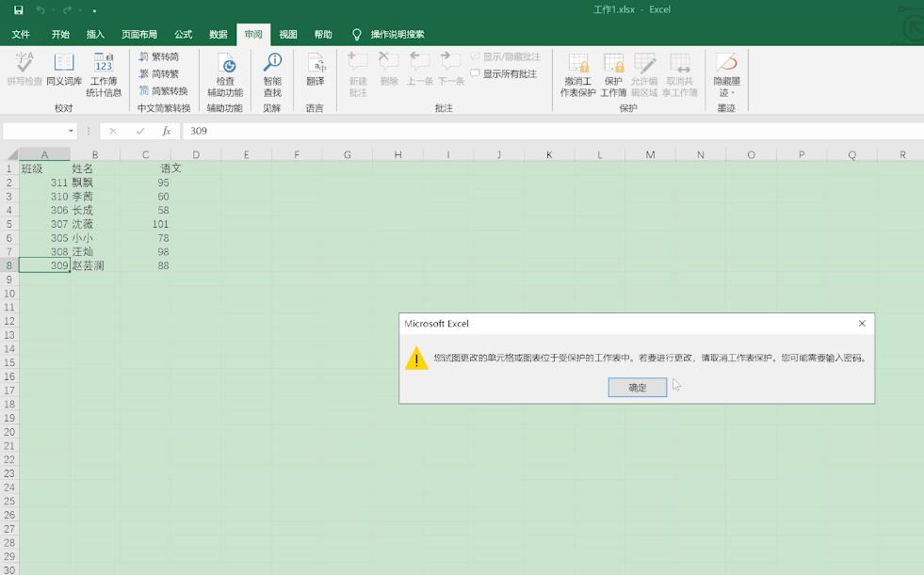This screenshot has height=575, width=924.
Task: Switch to the 公式 tab
Action: pos(184,34)
